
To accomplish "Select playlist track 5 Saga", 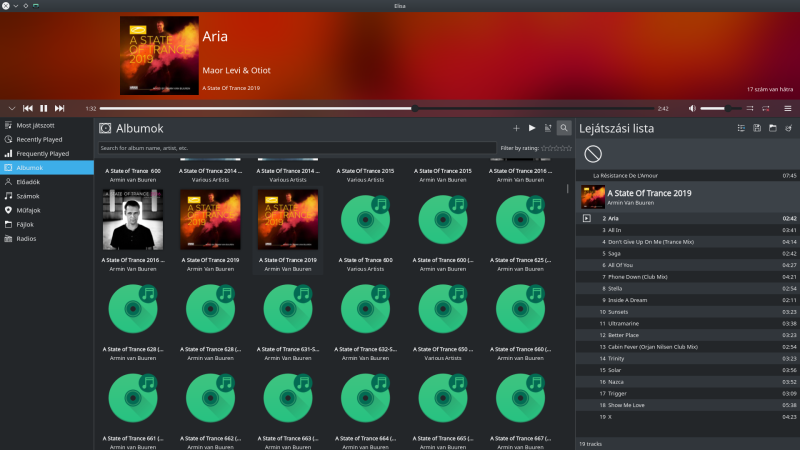I will [687, 254].
